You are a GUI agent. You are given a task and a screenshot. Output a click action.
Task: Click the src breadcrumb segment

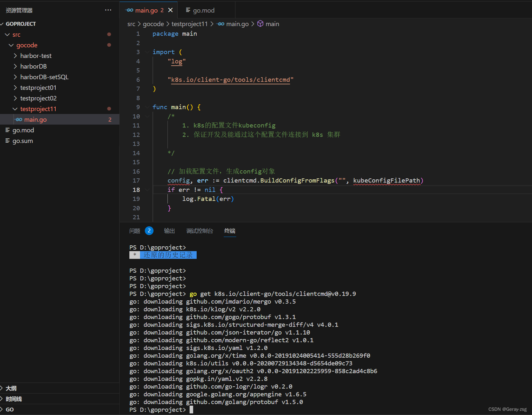click(x=131, y=24)
